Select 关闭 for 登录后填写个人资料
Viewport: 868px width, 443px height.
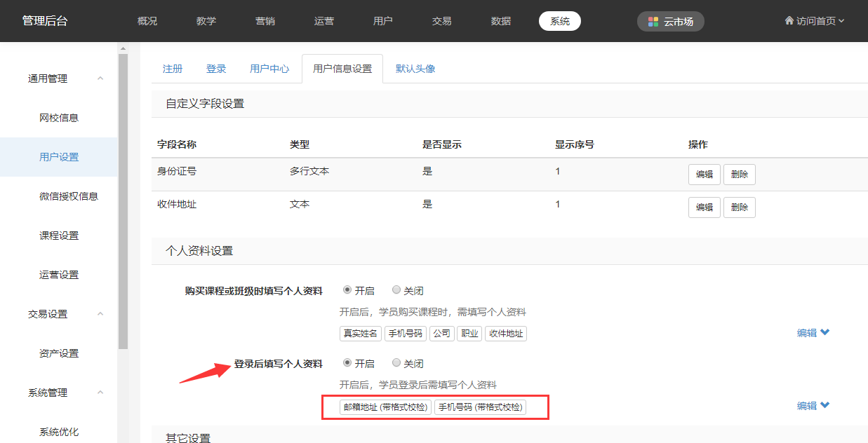[x=396, y=363]
